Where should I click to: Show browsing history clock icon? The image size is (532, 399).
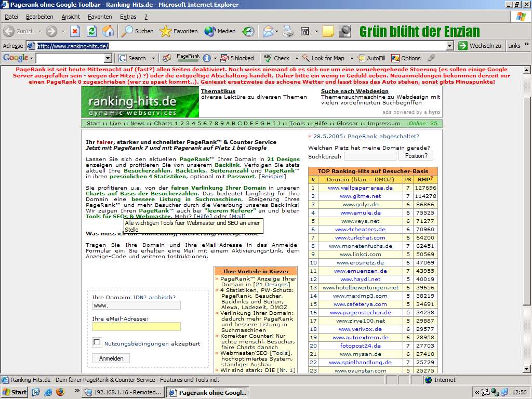tap(248, 31)
